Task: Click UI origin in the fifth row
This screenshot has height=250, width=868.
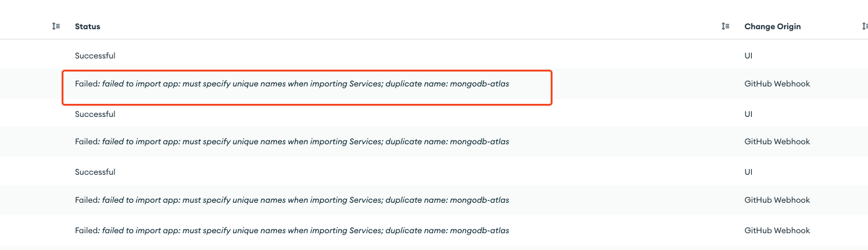Action: pos(749,172)
